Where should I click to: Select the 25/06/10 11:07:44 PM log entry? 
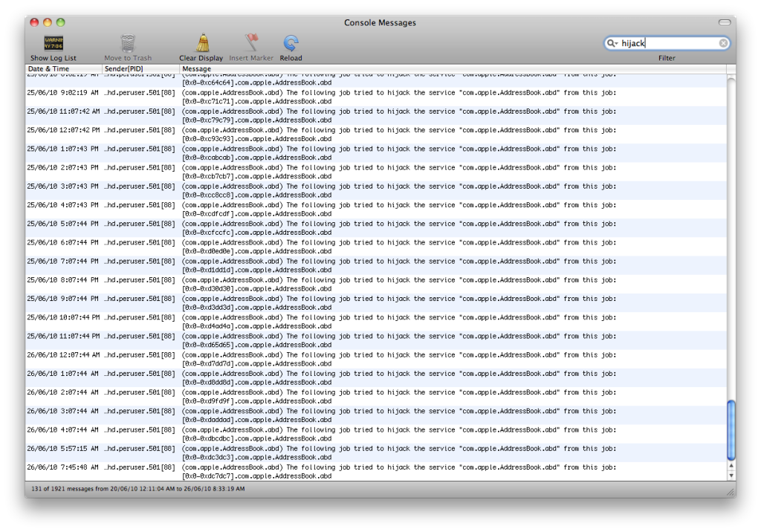376,341
